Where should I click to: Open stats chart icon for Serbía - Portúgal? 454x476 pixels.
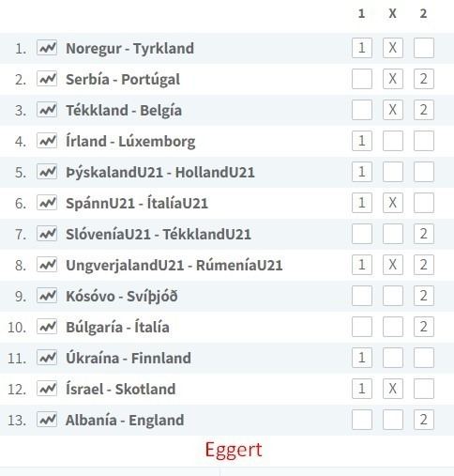47,79
